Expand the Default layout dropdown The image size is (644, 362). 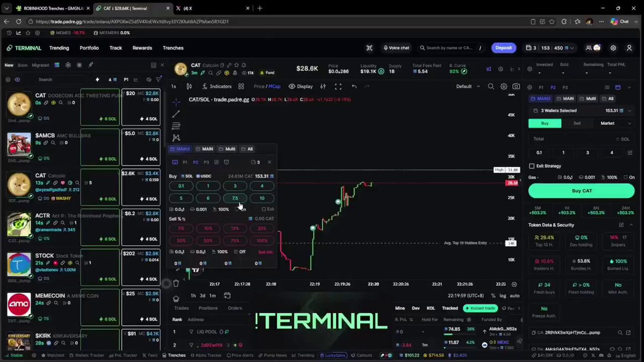coord(468,86)
